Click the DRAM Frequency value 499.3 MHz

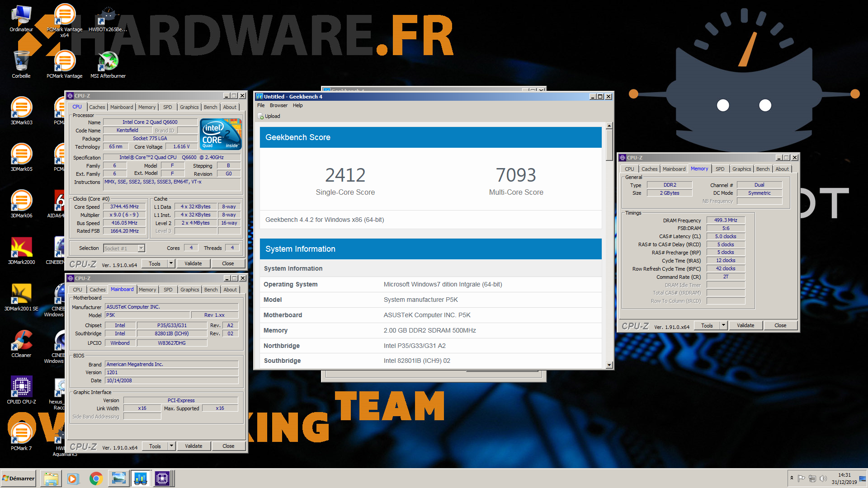(x=726, y=221)
